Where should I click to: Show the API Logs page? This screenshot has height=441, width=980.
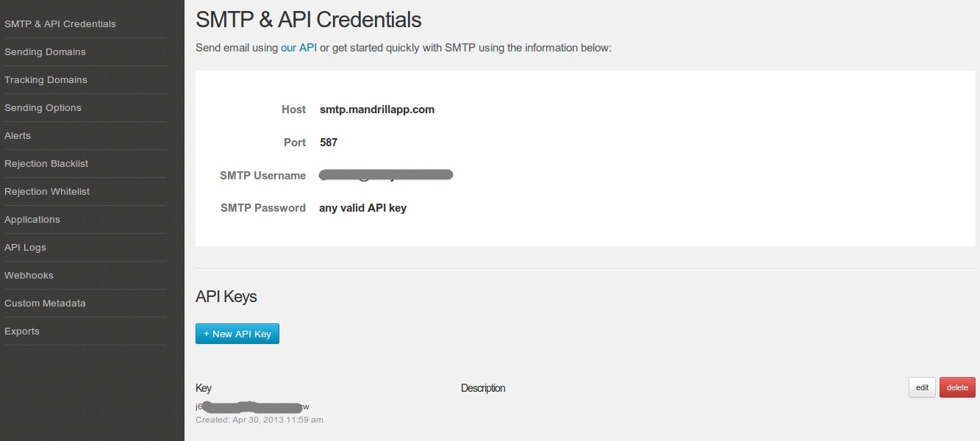[x=25, y=248]
